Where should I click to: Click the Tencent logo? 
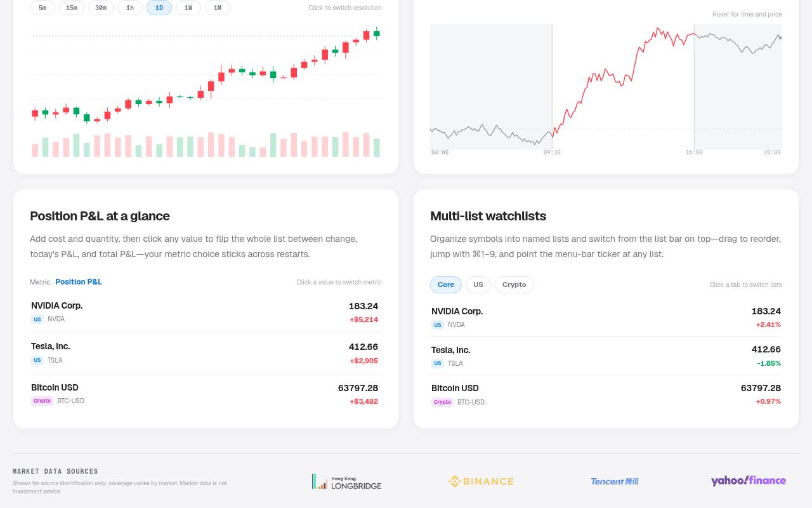(615, 481)
